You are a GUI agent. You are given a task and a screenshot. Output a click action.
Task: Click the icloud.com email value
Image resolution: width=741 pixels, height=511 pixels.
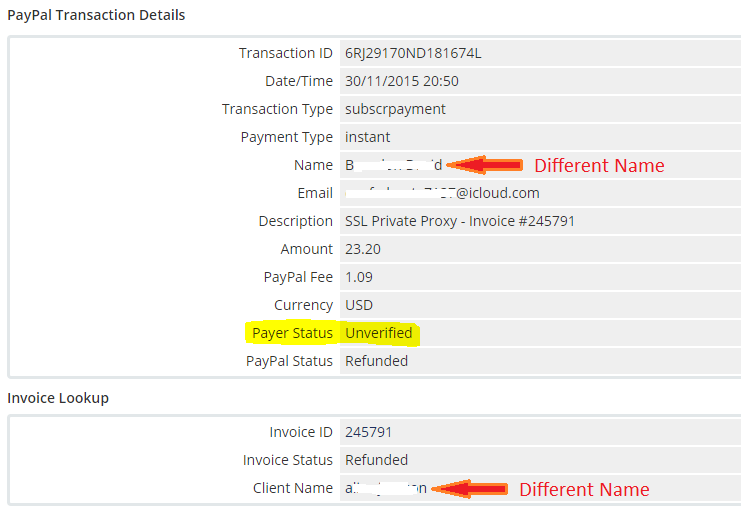(442, 193)
